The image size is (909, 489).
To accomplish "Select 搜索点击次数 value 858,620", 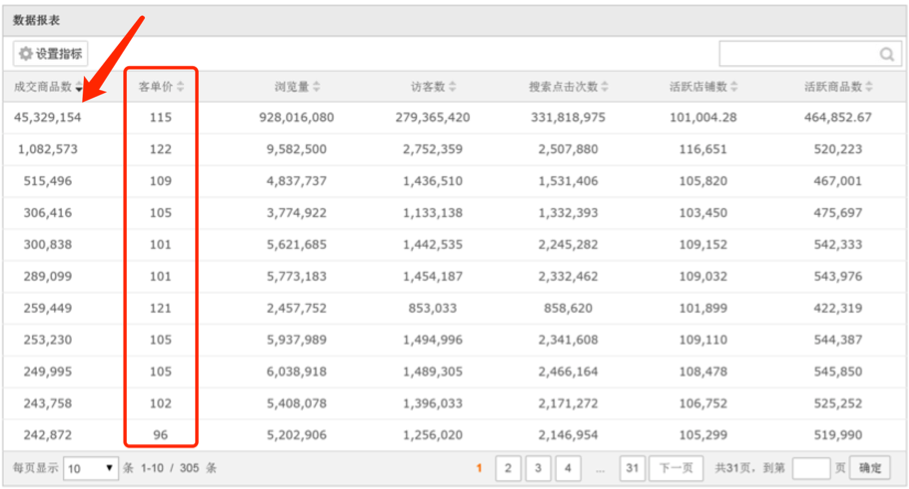I will point(568,308).
